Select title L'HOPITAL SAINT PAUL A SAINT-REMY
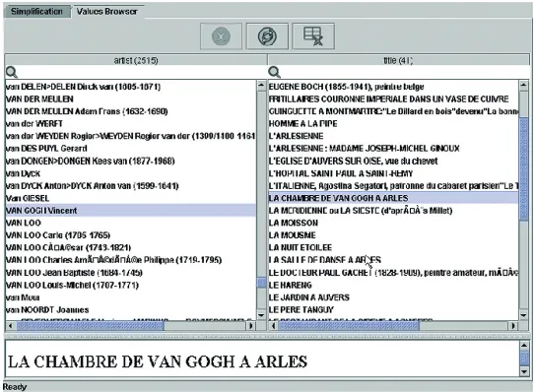Image resolution: width=534 pixels, height=392 pixels. coord(393,173)
